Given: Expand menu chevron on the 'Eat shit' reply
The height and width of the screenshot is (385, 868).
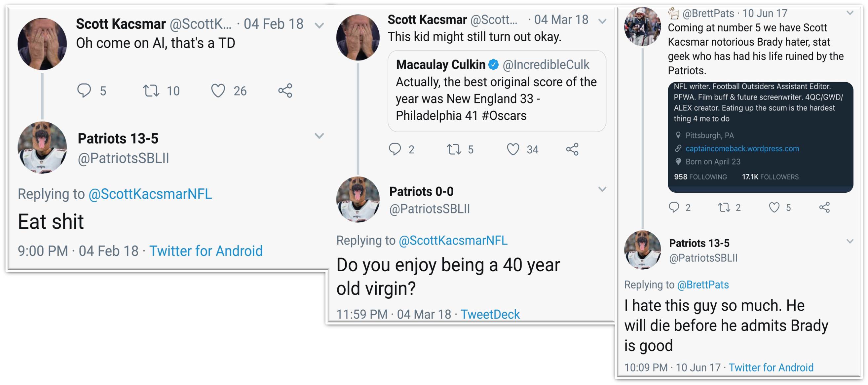Looking at the screenshot, I should coord(319,136).
